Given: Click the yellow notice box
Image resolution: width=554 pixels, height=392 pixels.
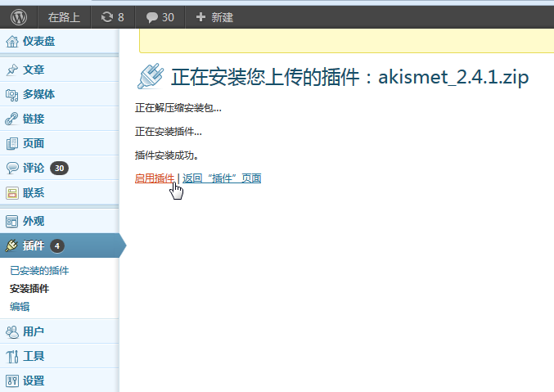Looking at the screenshot, I should point(347,41).
